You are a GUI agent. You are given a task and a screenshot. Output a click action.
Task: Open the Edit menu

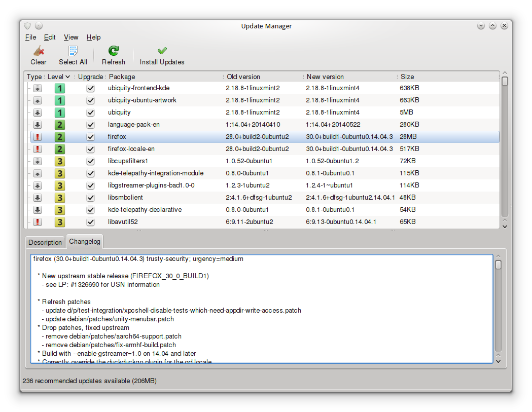tap(50, 38)
